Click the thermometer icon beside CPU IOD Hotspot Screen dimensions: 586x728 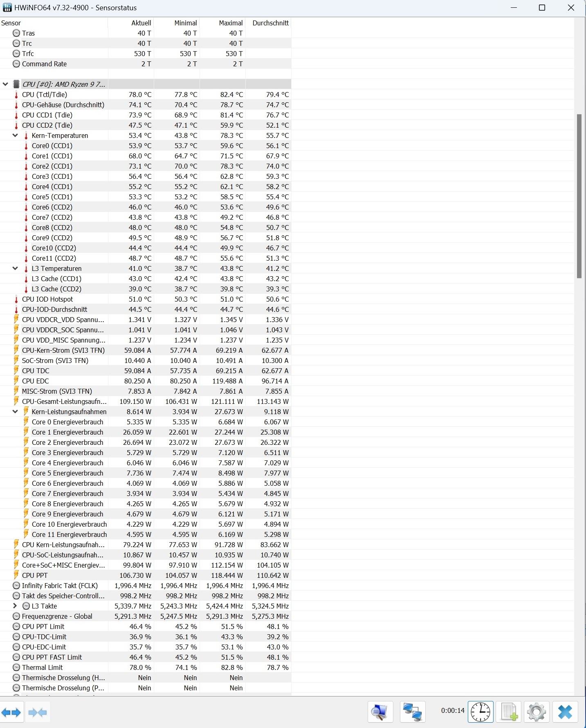[16, 299]
